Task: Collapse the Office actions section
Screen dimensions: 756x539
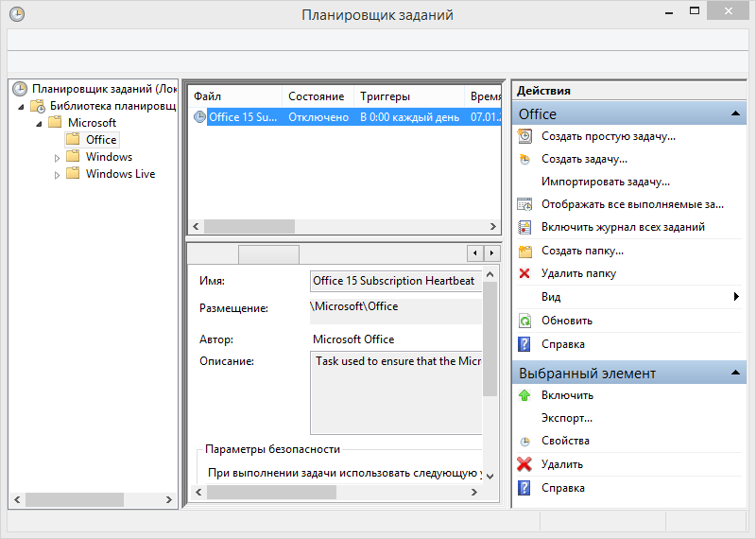Action: point(735,113)
